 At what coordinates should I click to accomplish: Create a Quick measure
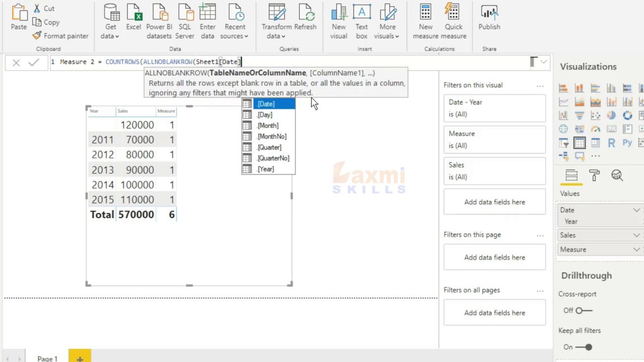pos(453,22)
